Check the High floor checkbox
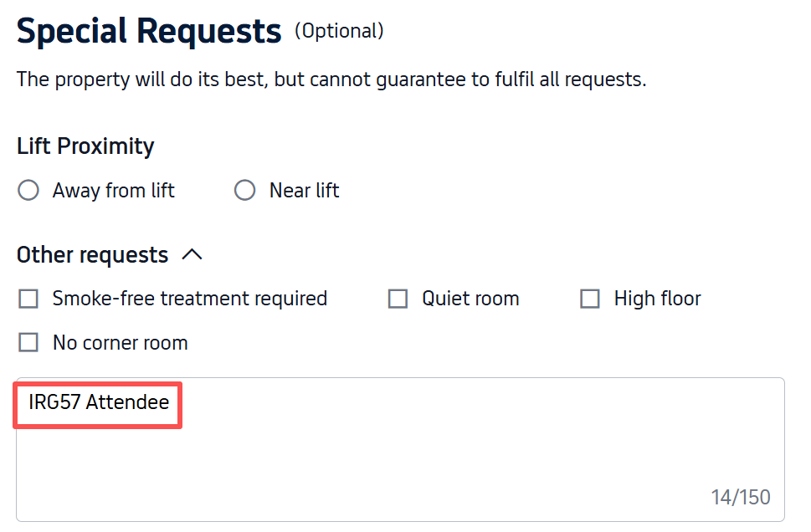Screen dimensions: 811x532 pyautogui.click(x=590, y=299)
